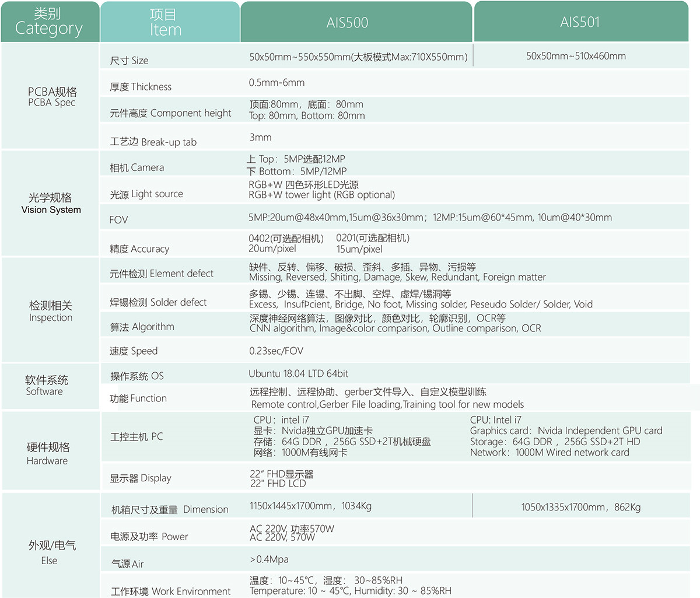Select the Component height item label

click(x=170, y=113)
